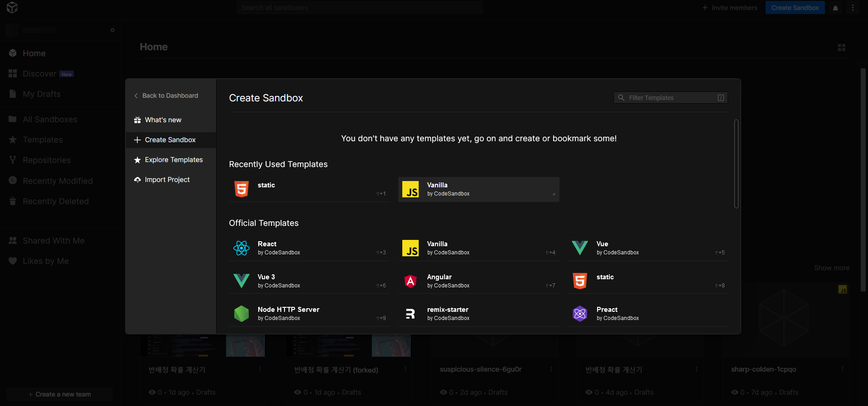This screenshot has width=868, height=406.
Task: Open the 반배정 확률 계산기 (forked) sandbox menu
Action: click(405, 369)
